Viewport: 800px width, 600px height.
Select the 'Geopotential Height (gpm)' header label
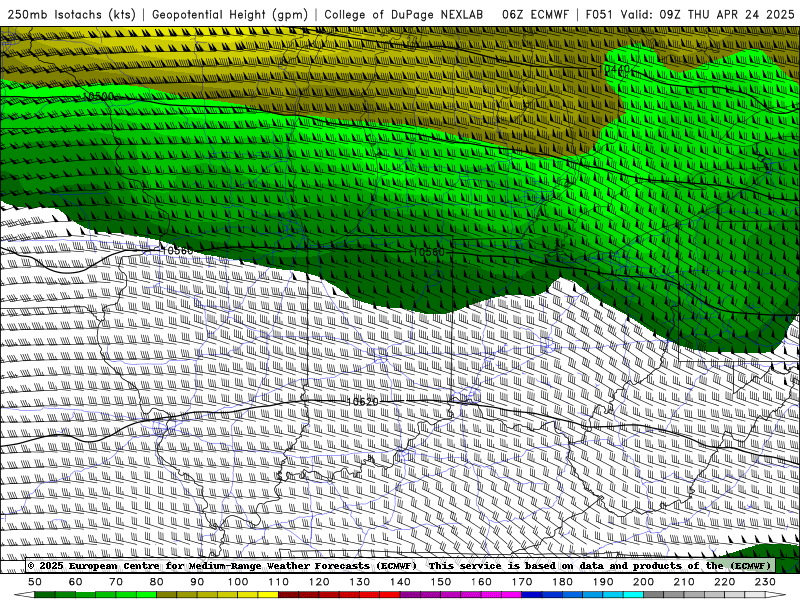coord(230,15)
